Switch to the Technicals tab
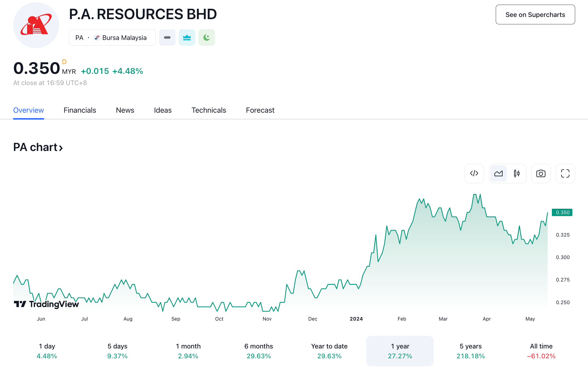Screen dimensions: 588x372 pos(209,110)
